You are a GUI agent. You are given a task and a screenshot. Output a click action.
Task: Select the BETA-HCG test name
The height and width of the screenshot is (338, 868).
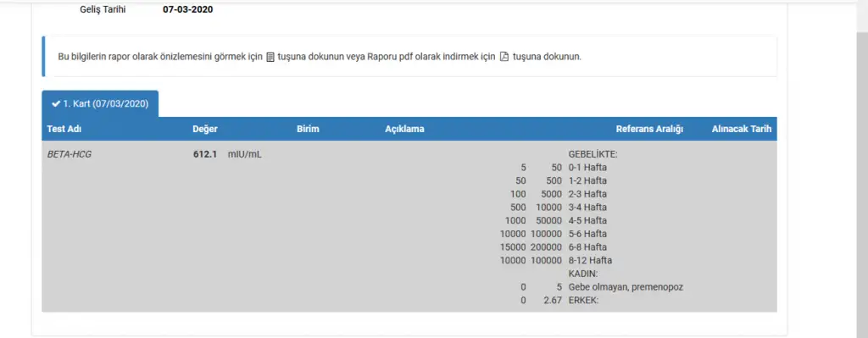(70, 154)
